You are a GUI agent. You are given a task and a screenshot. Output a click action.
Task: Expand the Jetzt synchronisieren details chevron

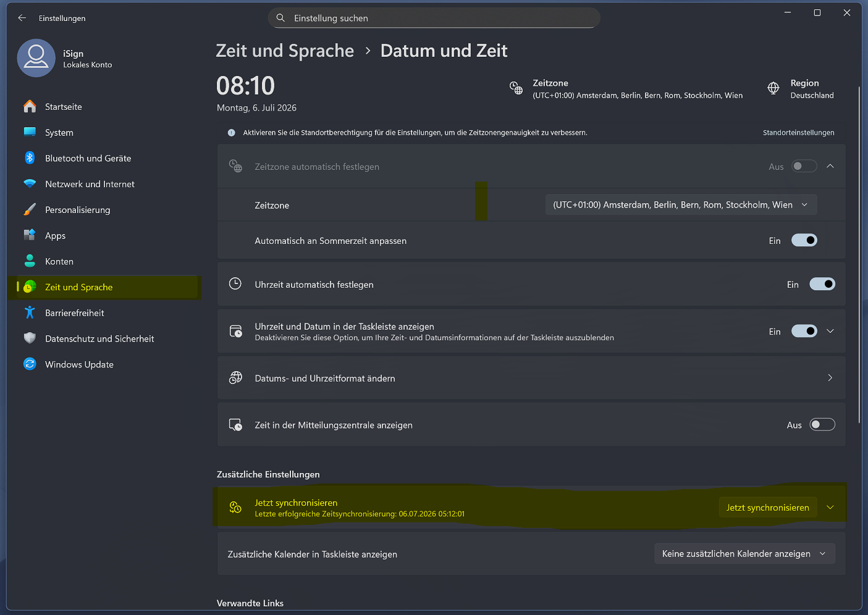(830, 508)
